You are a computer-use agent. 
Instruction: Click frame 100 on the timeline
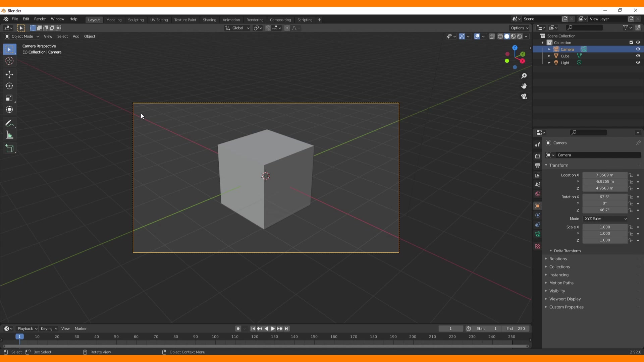point(215,337)
